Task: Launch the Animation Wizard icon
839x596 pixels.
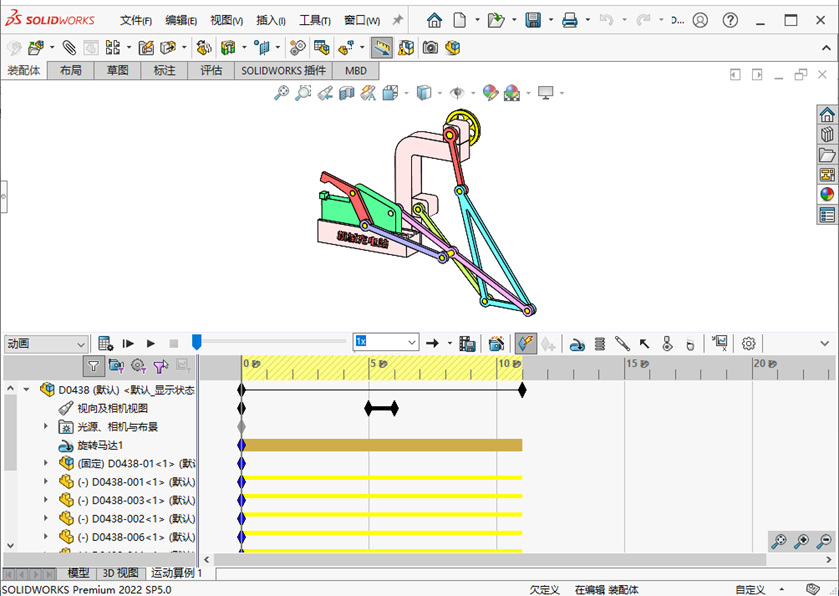Action: click(x=496, y=343)
